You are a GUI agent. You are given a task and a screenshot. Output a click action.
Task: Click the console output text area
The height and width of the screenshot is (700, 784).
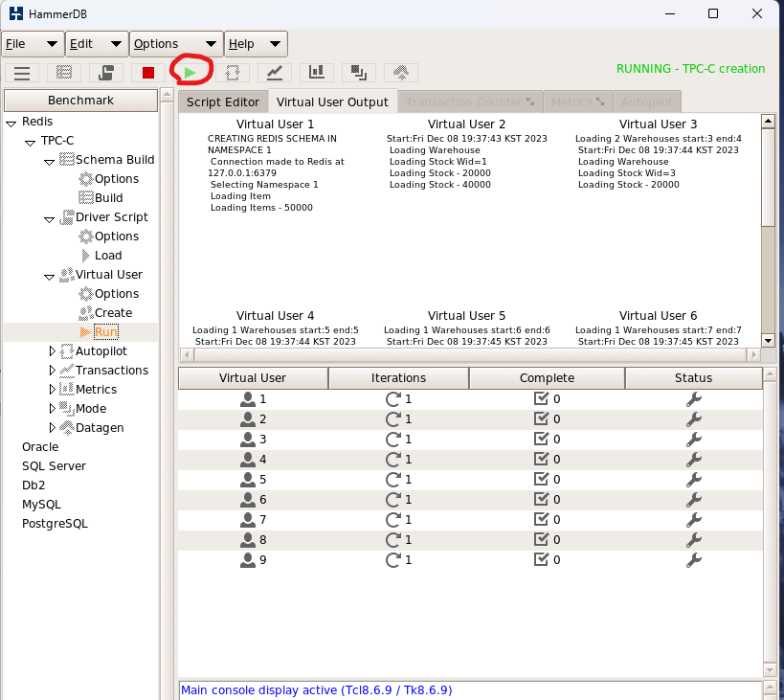(470, 690)
